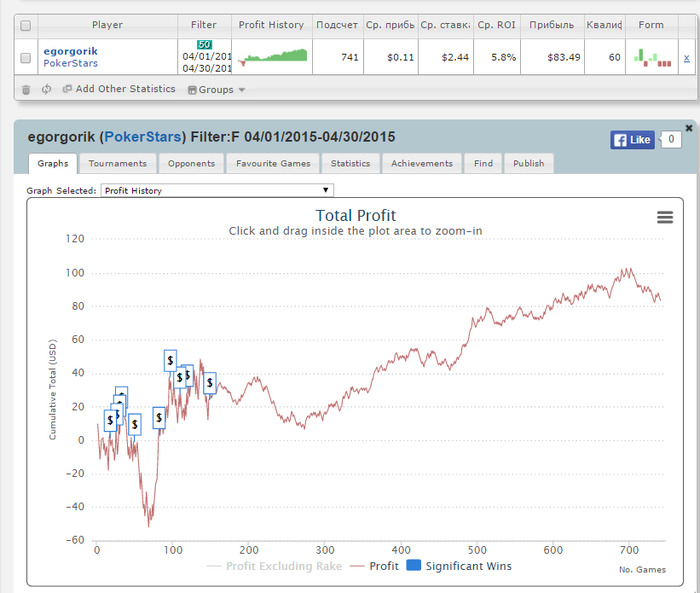The height and width of the screenshot is (593, 700).
Task: Click the Facebook like count 0
Action: pyautogui.click(x=671, y=140)
